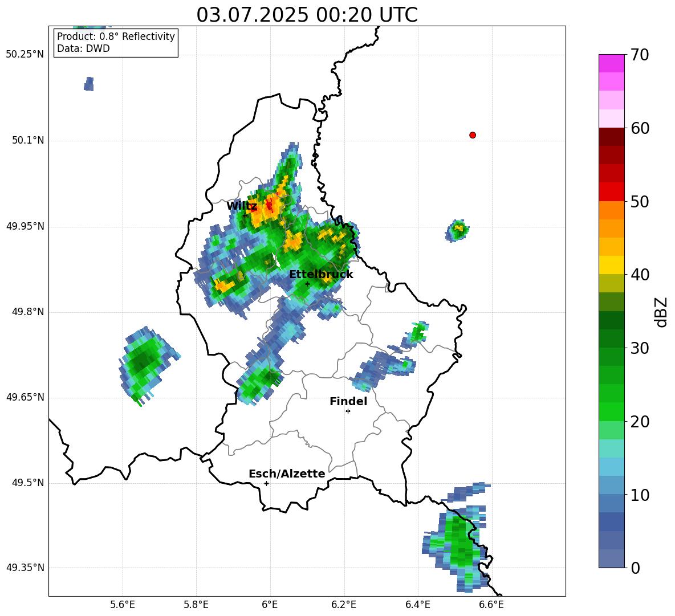The height and width of the screenshot is (616, 675).
Task: Click the 70 value on colorbar
Action: [x=640, y=55]
